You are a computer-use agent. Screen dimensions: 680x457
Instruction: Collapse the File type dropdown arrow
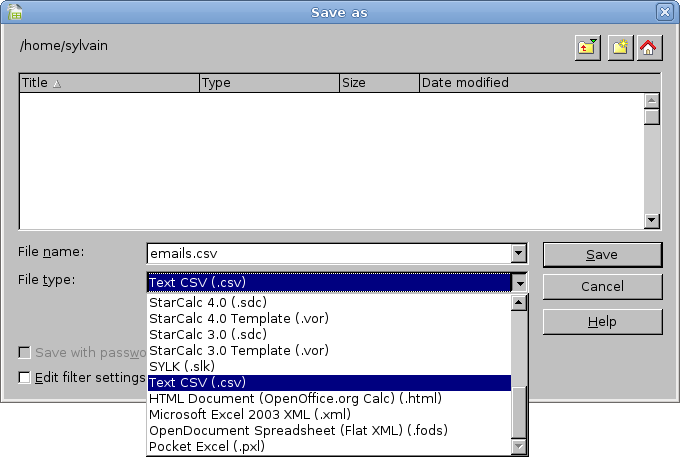(x=518, y=283)
